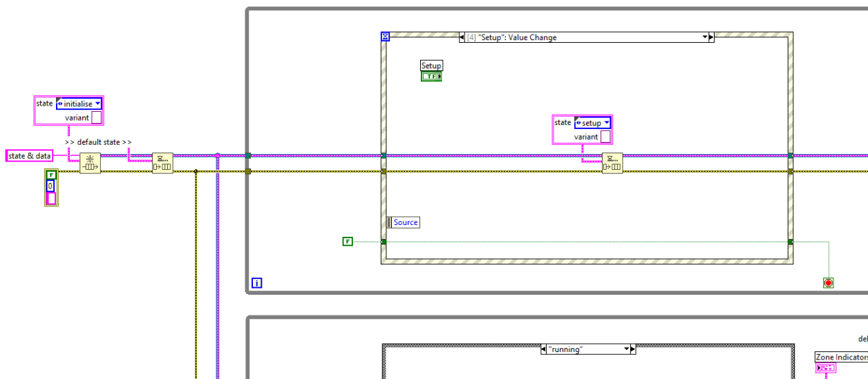Select the Setup boolean terminal
The width and height of the screenshot is (868, 379).
coord(431,76)
